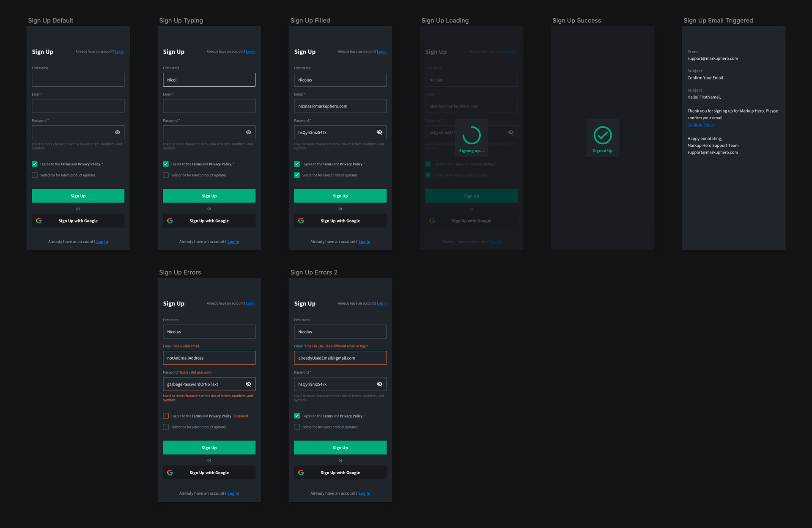Click the password visibility toggle icon

[117, 132]
